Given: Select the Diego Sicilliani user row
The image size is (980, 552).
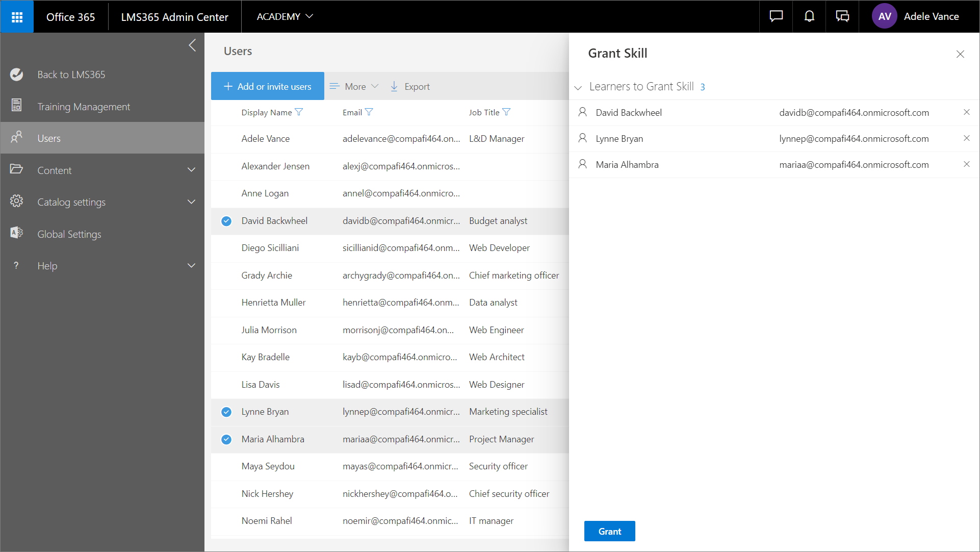Looking at the screenshot, I should (x=270, y=248).
